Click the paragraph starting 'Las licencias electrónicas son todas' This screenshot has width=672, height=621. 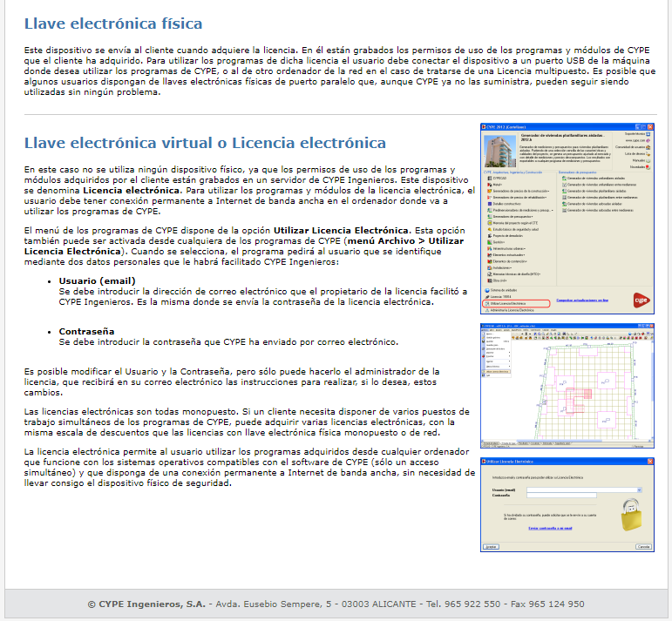click(247, 422)
